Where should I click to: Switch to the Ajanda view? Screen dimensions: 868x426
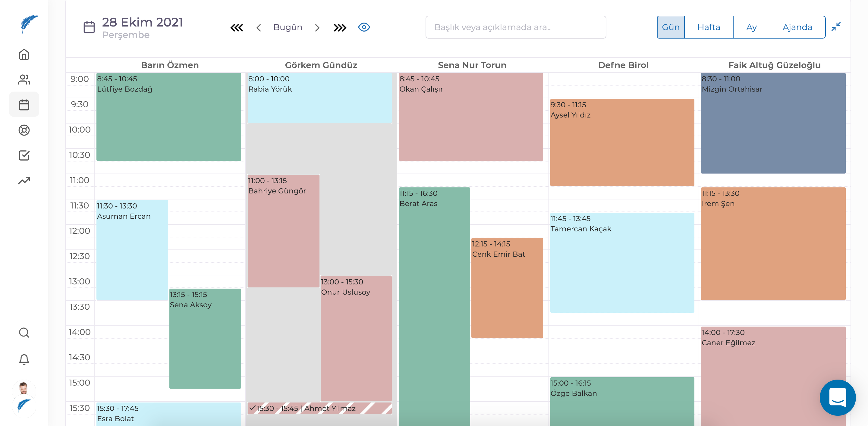[797, 27]
